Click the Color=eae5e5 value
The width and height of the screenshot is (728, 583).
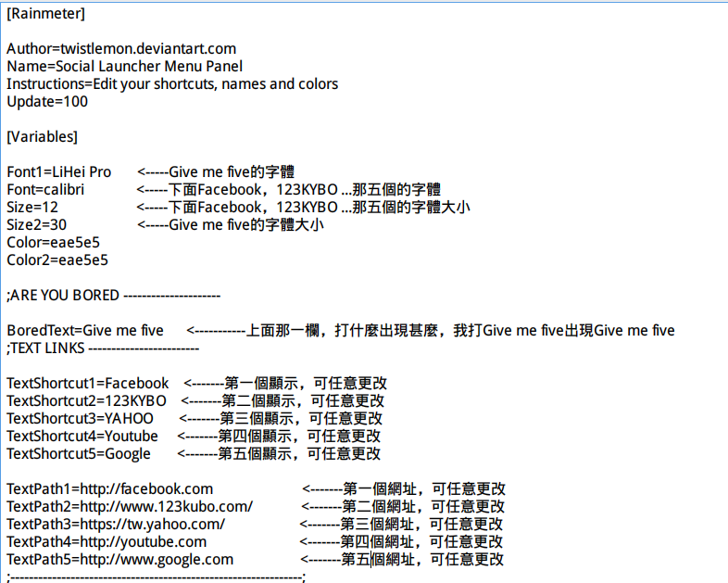[53, 243]
